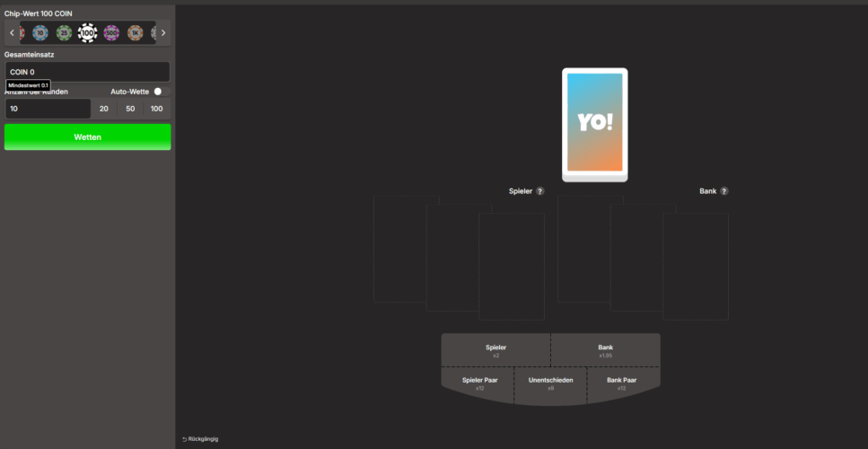The height and width of the screenshot is (449, 868).
Task: Place bet on Spieler x2 area
Action: click(495, 350)
